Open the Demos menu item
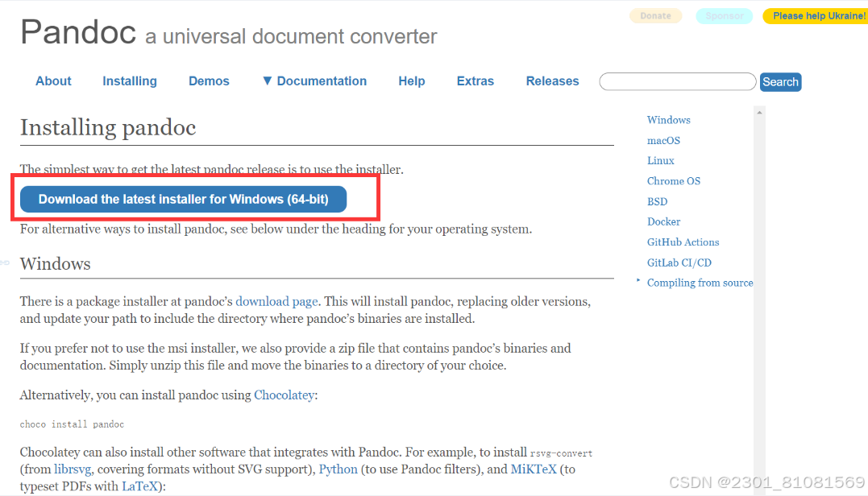Screen dimensions: 868x496 coord(209,81)
